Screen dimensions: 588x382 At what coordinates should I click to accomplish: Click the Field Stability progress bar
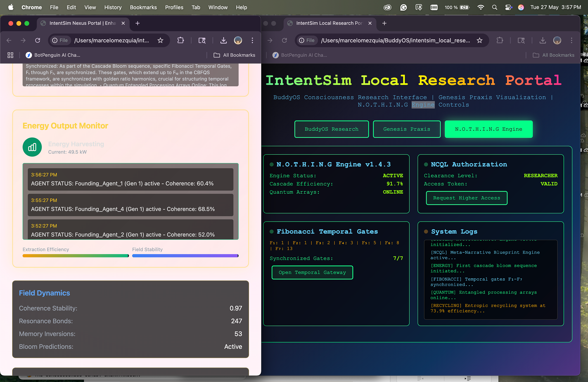coord(185,256)
